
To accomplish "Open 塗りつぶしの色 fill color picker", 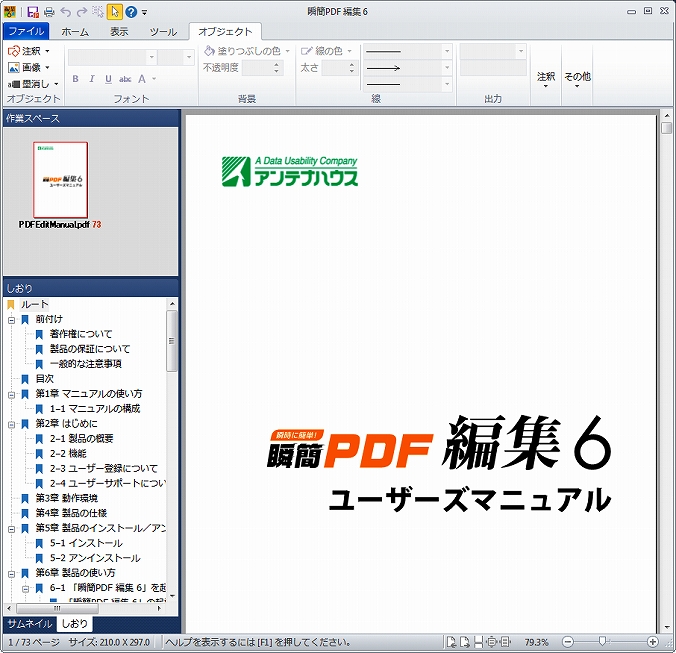I will tap(247, 51).
